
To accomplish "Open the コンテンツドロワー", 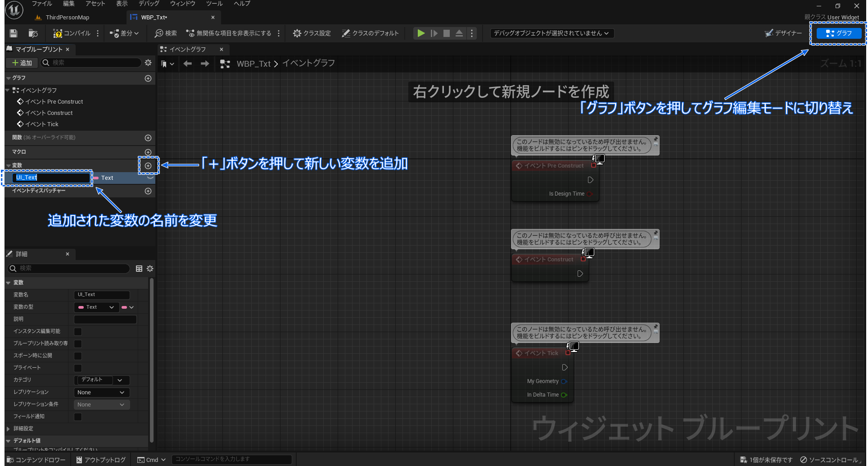I will tap(35, 459).
